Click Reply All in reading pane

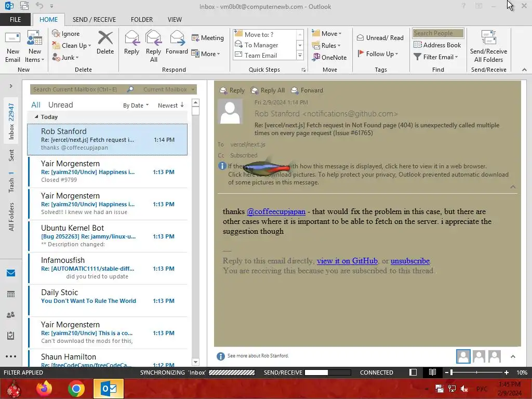click(268, 90)
